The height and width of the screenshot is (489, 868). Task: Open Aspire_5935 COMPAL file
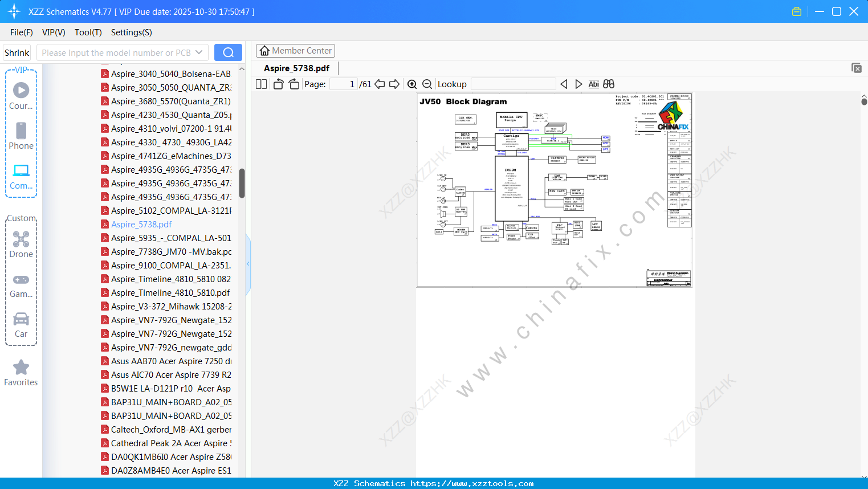coord(166,238)
